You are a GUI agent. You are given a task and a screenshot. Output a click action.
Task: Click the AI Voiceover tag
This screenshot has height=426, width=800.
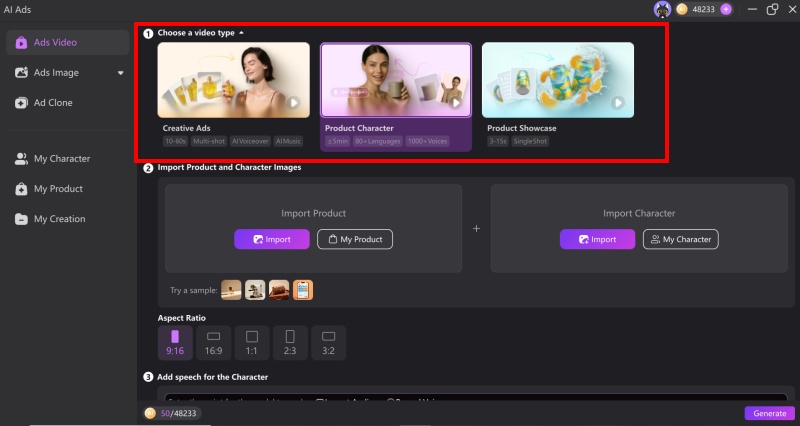[250, 141]
